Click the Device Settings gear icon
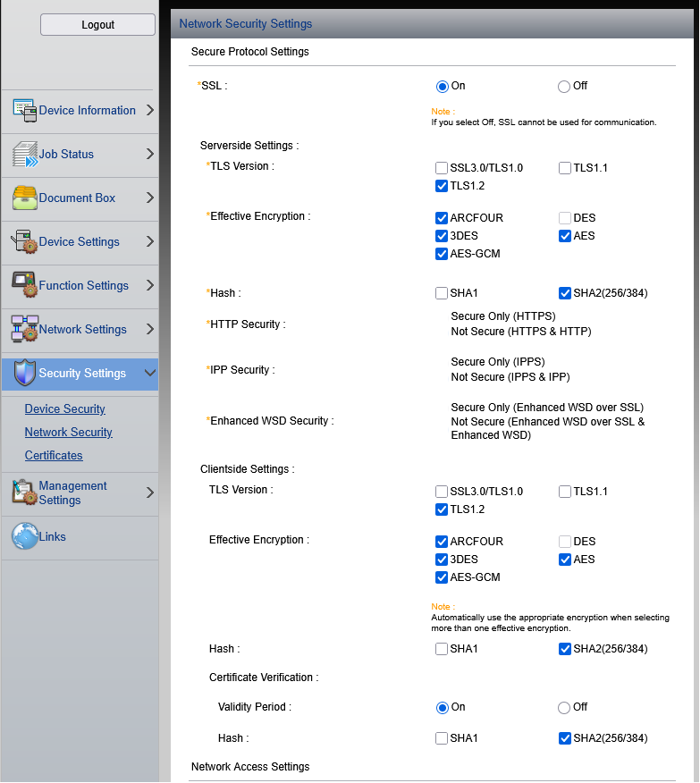700x783 pixels. tap(24, 242)
